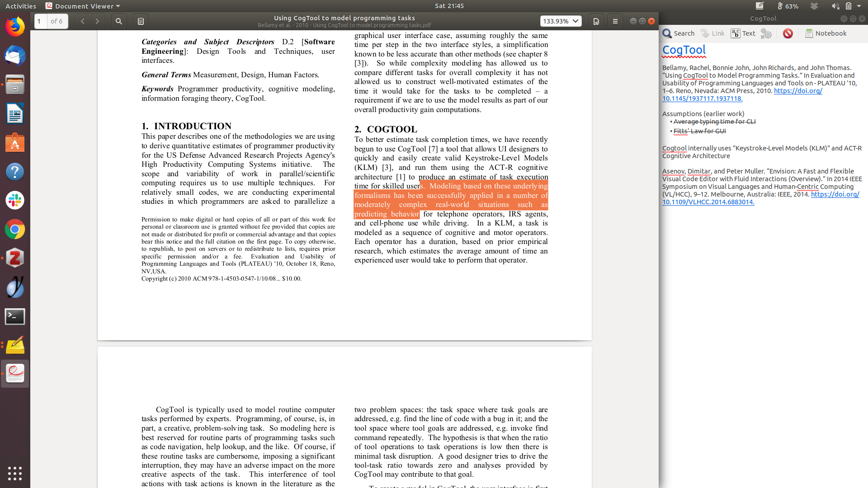Open the Notebook button

(x=826, y=33)
